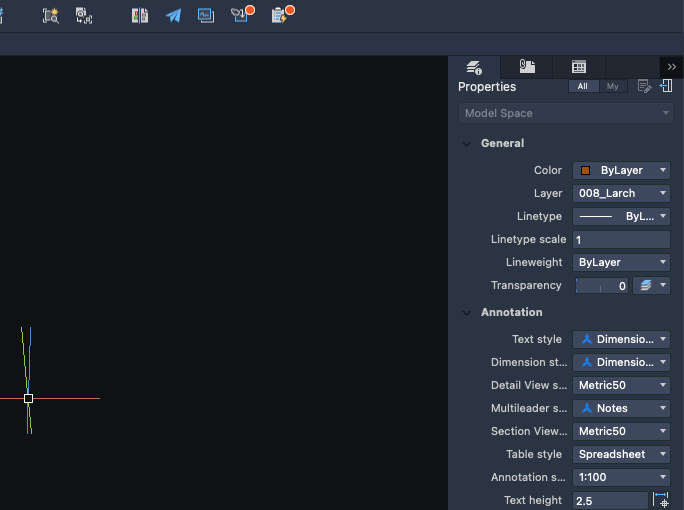684x510 pixels.
Task: Click the customize property list pencil icon
Action: tap(644, 86)
